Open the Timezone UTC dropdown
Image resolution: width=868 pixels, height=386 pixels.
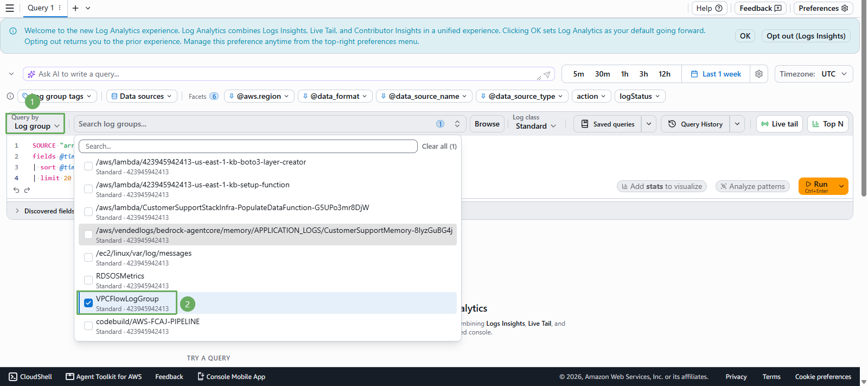814,74
